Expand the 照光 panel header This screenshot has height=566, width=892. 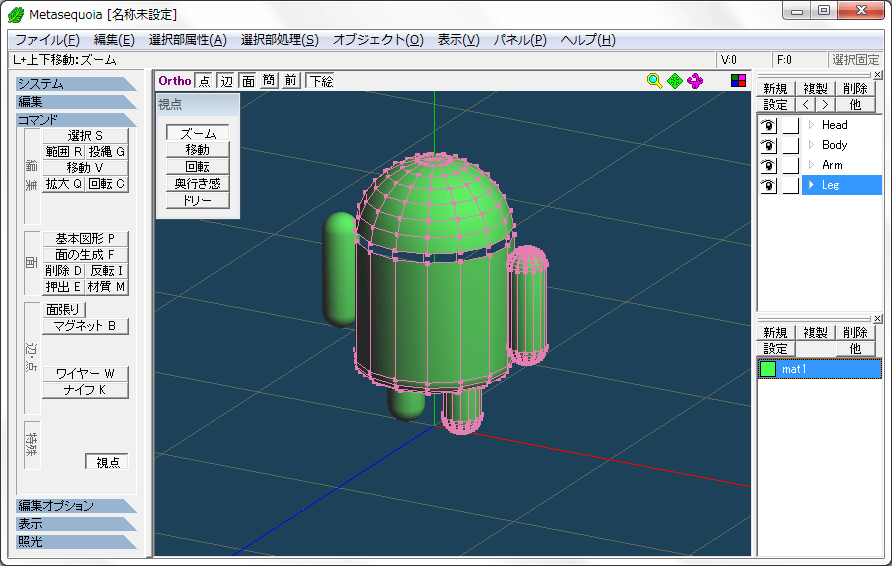(76, 542)
